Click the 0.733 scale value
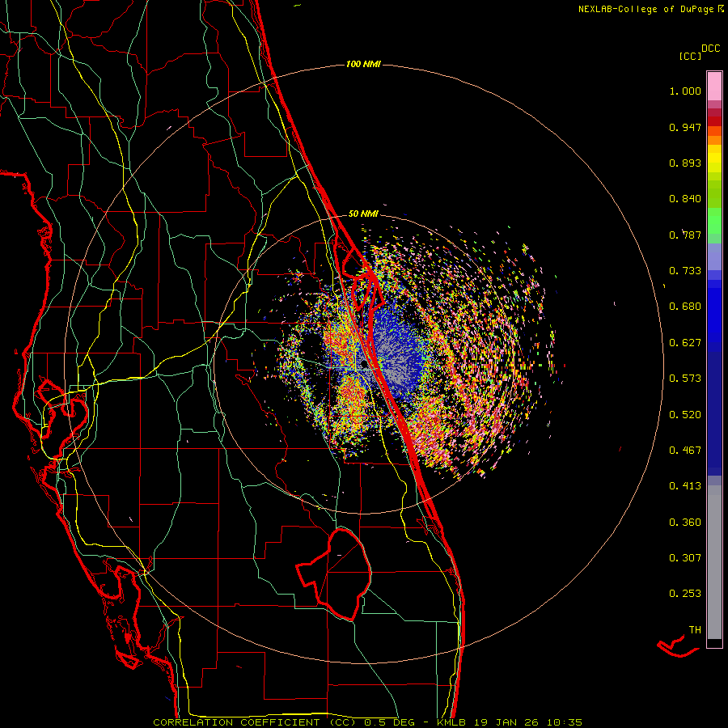The height and width of the screenshot is (728, 728). (x=685, y=271)
